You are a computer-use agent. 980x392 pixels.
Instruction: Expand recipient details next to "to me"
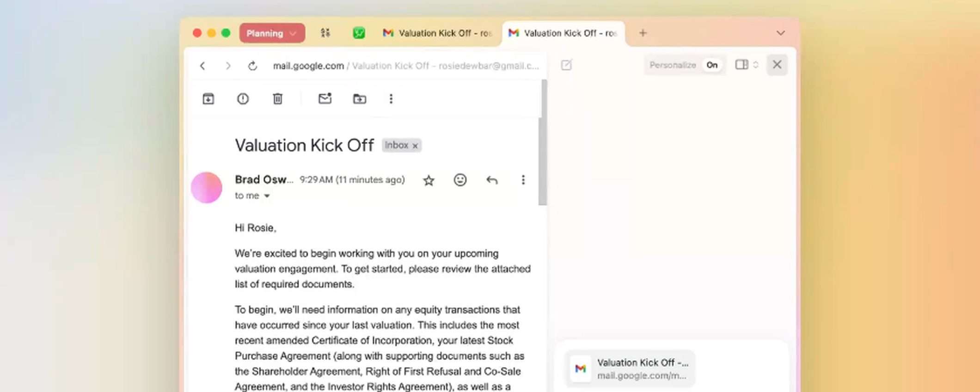click(267, 196)
